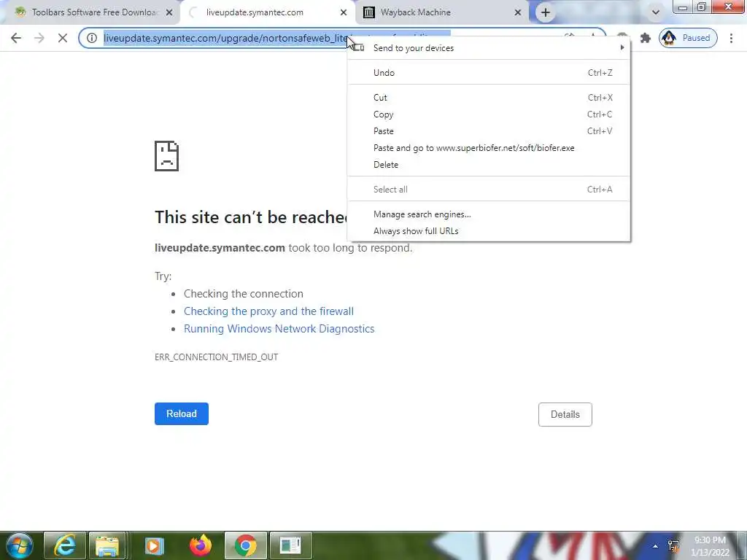This screenshot has height=560, width=747.
Task: Stop loading the page with X button
Action: pos(63,38)
